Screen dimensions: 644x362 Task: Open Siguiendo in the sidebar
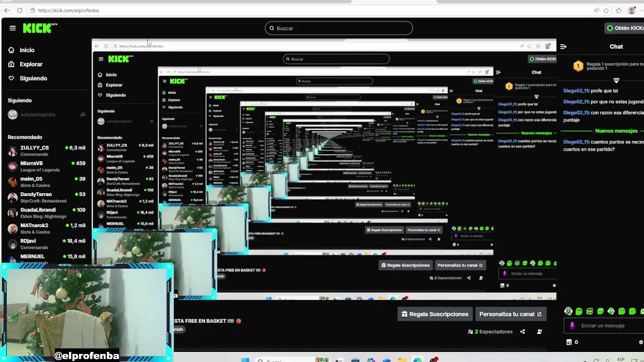click(27, 78)
